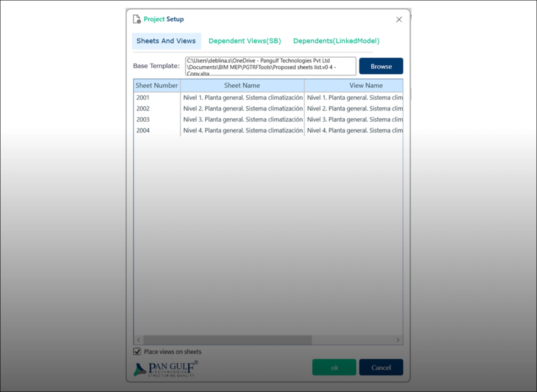Click into the Base Template path field
This screenshot has height=392, width=537.
(x=270, y=66)
